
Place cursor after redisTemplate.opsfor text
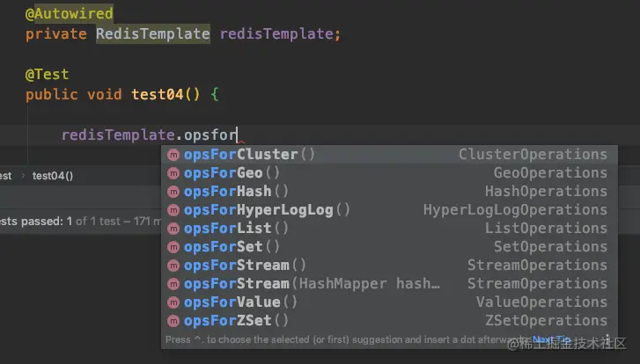[x=238, y=135]
